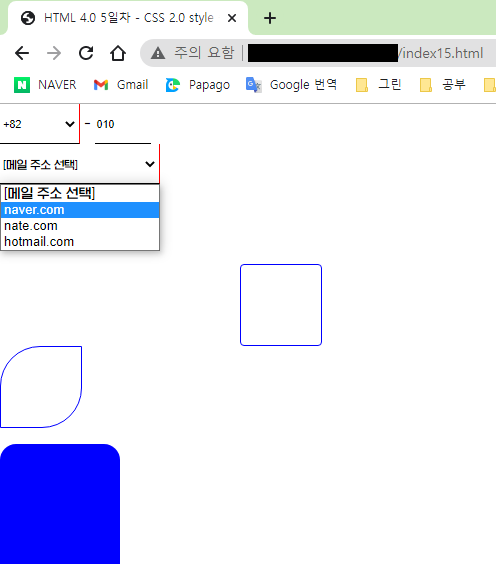
Task: Choose nate.com from the list
Action: [80, 226]
